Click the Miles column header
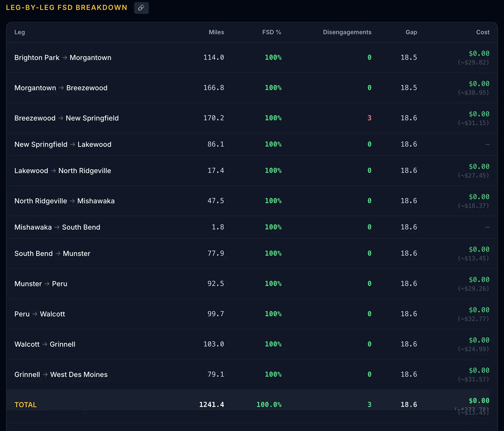This screenshot has height=431, width=504. click(216, 32)
